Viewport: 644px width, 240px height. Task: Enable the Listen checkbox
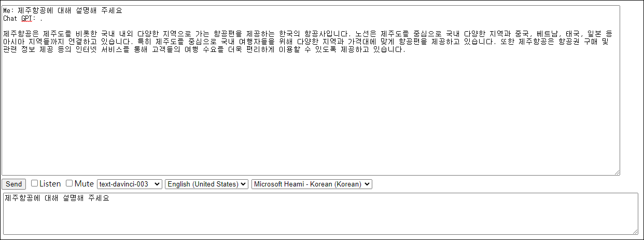click(35, 183)
